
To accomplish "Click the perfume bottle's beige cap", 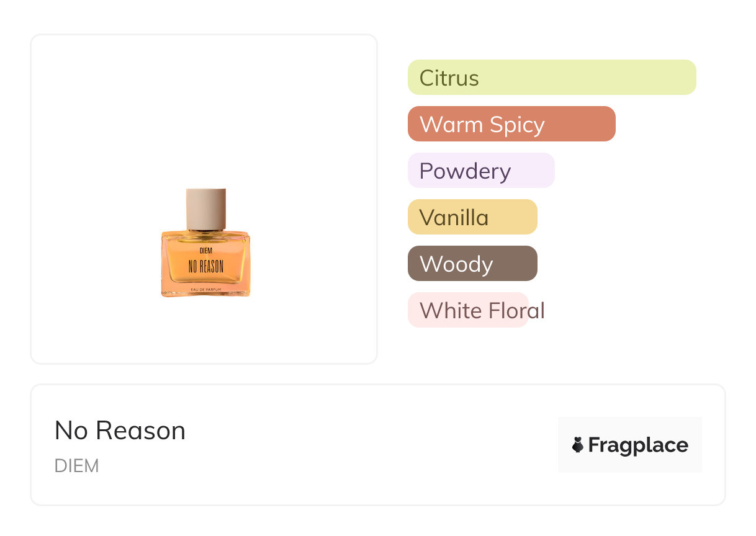I will point(205,208).
